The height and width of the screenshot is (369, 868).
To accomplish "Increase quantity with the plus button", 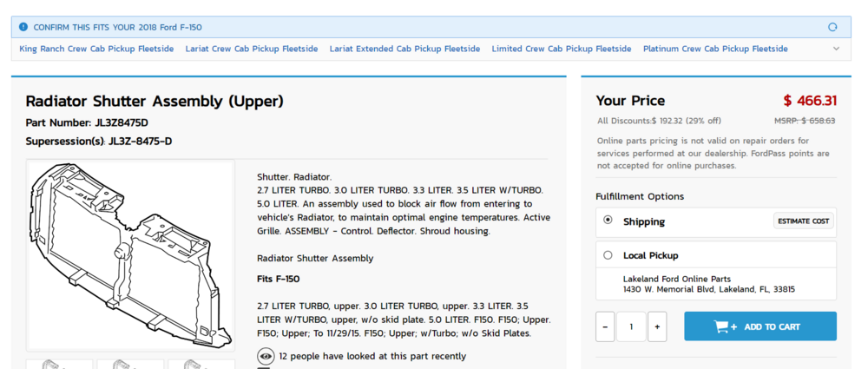I will click(657, 327).
